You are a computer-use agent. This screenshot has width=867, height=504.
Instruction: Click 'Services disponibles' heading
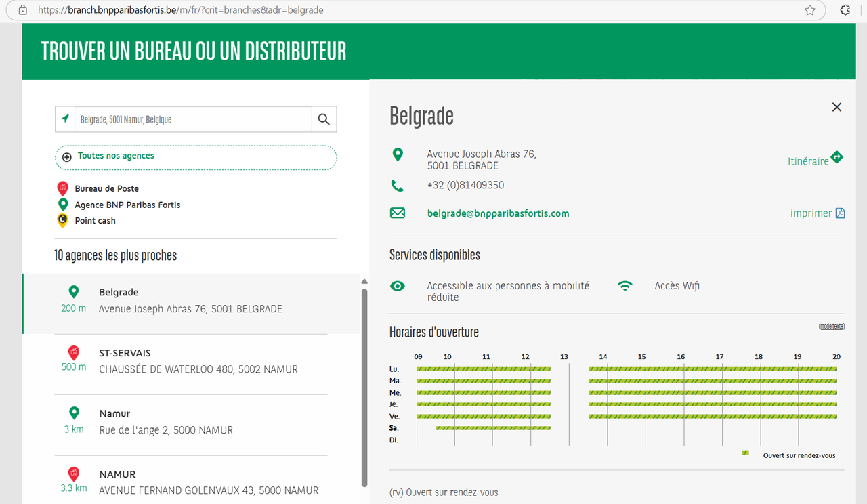[435, 255]
